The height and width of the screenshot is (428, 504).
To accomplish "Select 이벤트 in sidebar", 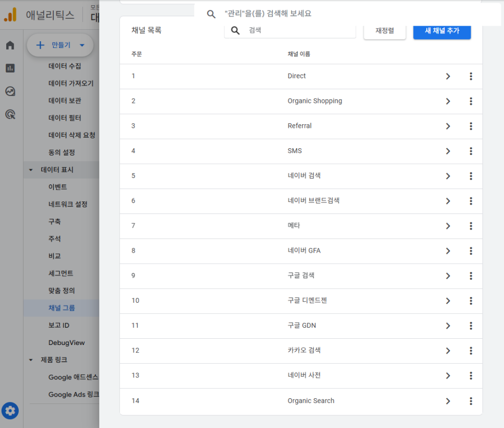I will click(57, 187).
